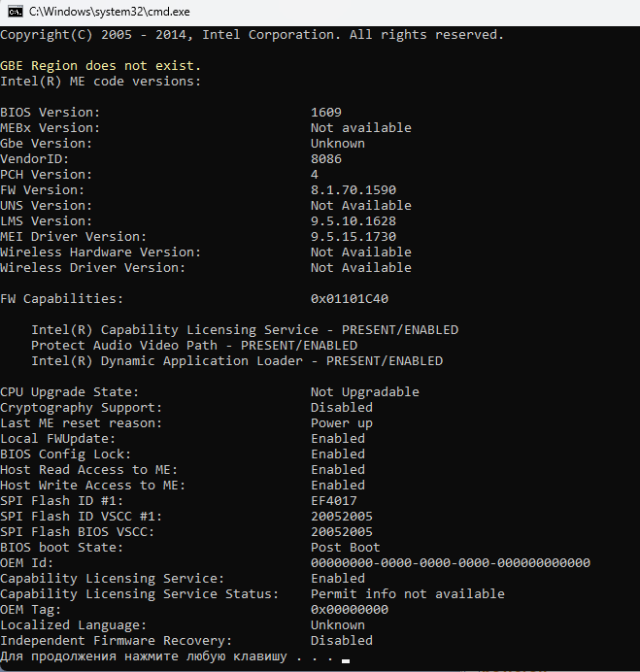Click the OEM Id all-zeros GUID value
640x672 pixels.
451,562
